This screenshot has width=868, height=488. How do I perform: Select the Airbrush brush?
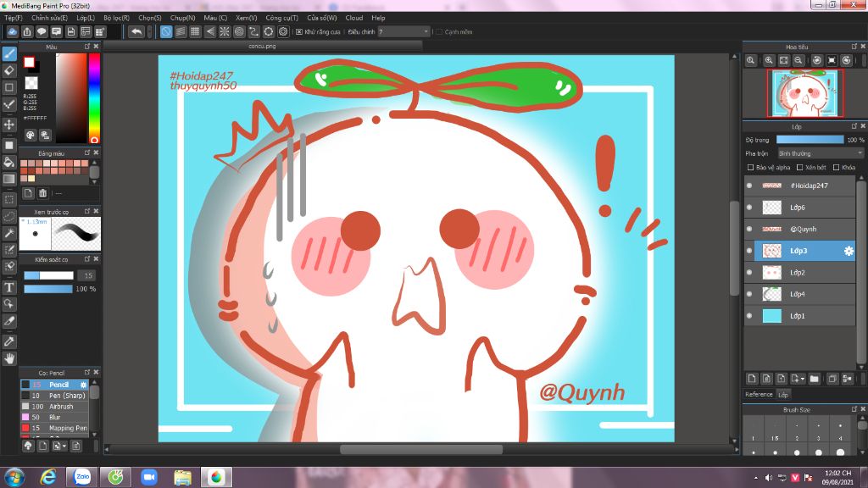(54, 407)
